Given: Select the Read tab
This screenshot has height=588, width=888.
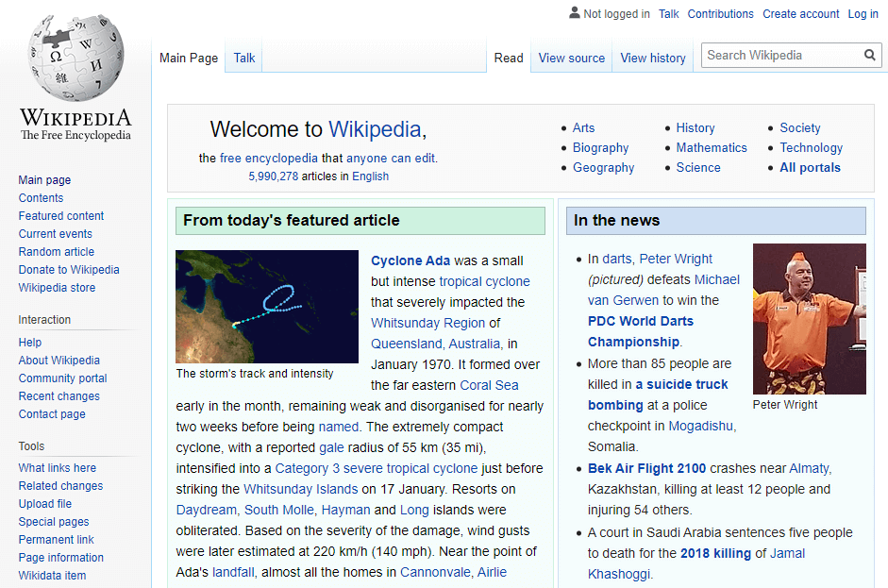Looking at the screenshot, I should (x=509, y=58).
